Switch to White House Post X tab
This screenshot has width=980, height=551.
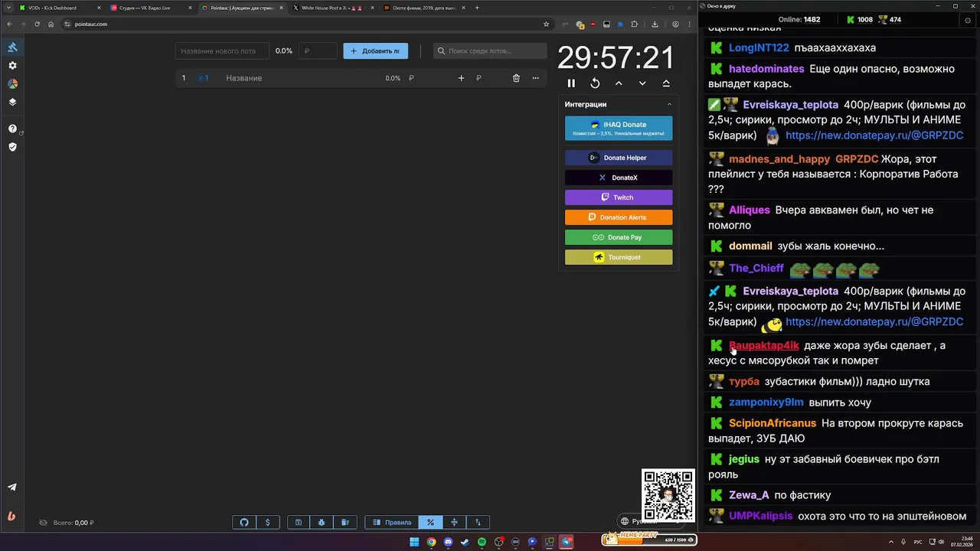(332, 8)
